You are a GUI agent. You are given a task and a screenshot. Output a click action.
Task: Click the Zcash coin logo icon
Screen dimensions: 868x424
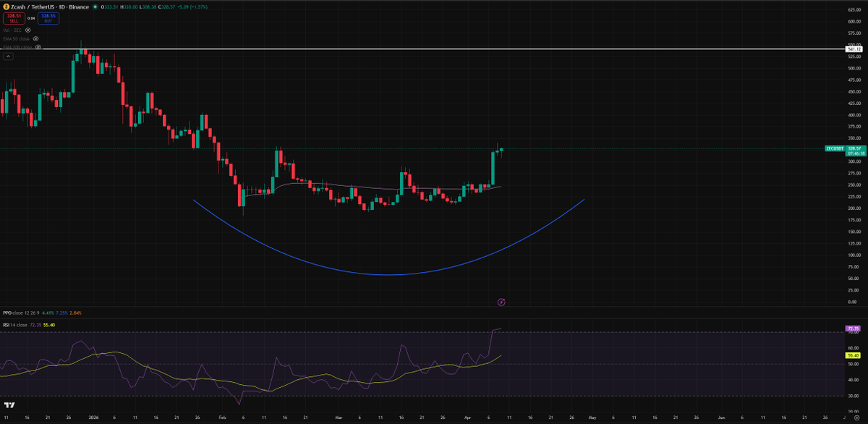[x=6, y=6]
